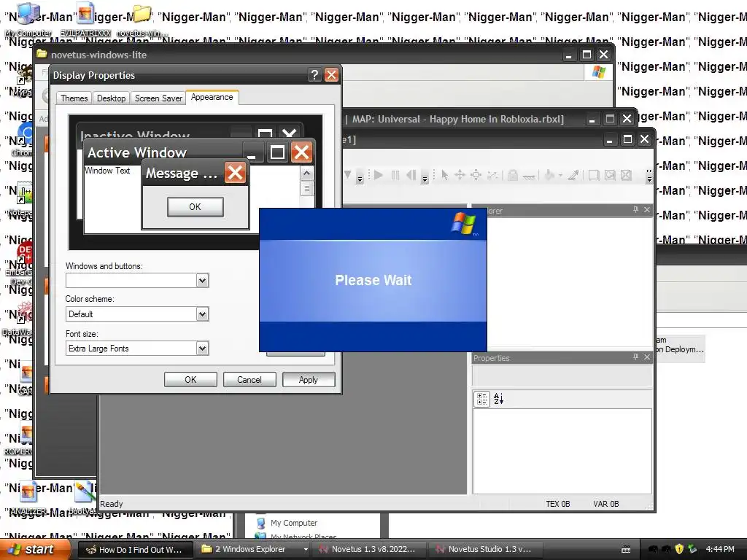Click the Window Text sample in preview
Screen dimensions: 747x560
[107, 171]
